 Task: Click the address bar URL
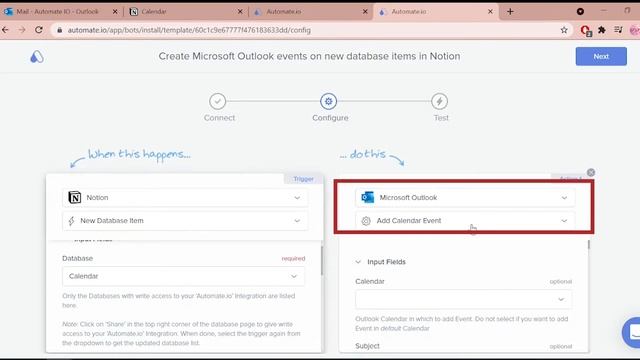pyautogui.click(x=189, y=30)
